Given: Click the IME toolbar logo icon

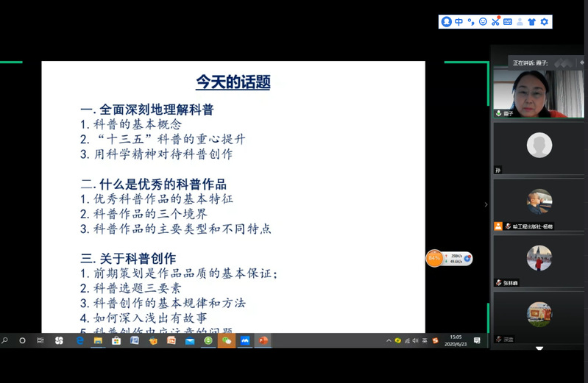Looking at the screenshot, I should [x=447, y=22].
